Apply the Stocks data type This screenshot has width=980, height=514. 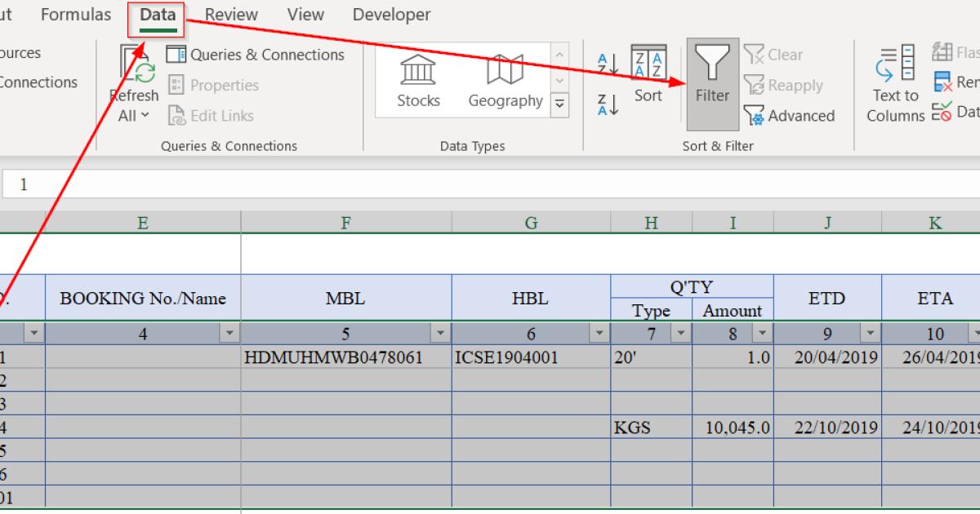pyautogui.click(x=417, y=78)
